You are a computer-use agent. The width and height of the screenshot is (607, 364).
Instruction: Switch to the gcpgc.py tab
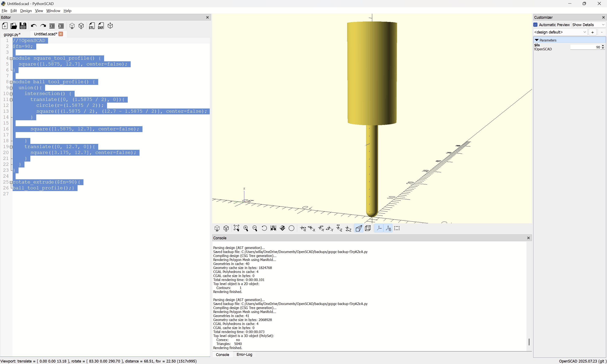[12, 34]
